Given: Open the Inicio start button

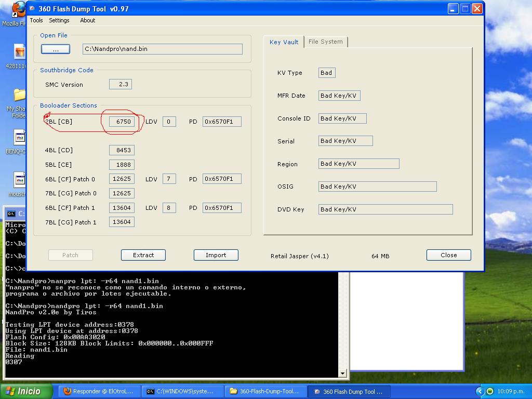Looking at the screenshot, I should click(26, 392).
